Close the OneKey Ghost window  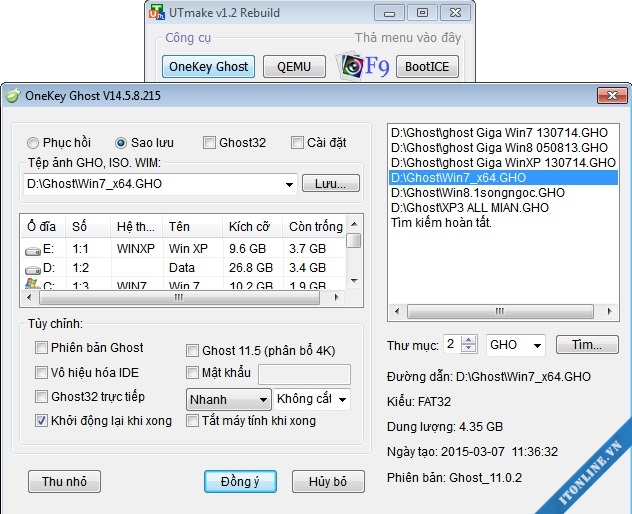click(x=612, y=96)
